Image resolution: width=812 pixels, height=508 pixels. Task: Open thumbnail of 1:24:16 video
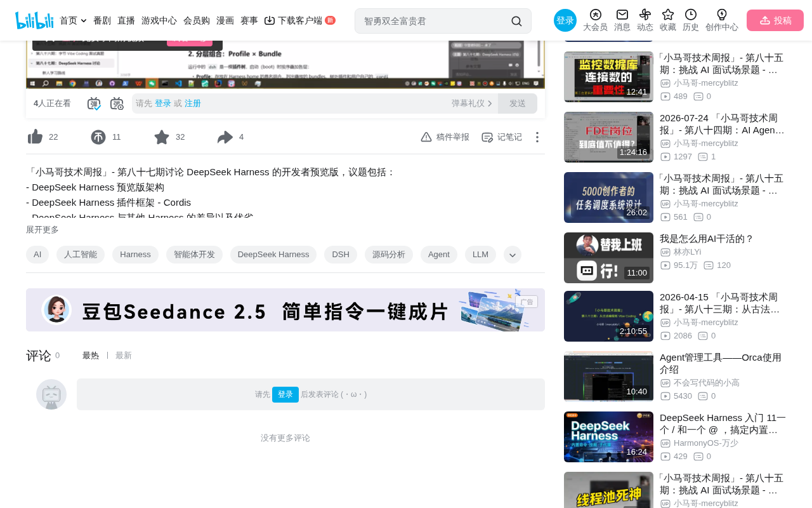pos(608,137)
